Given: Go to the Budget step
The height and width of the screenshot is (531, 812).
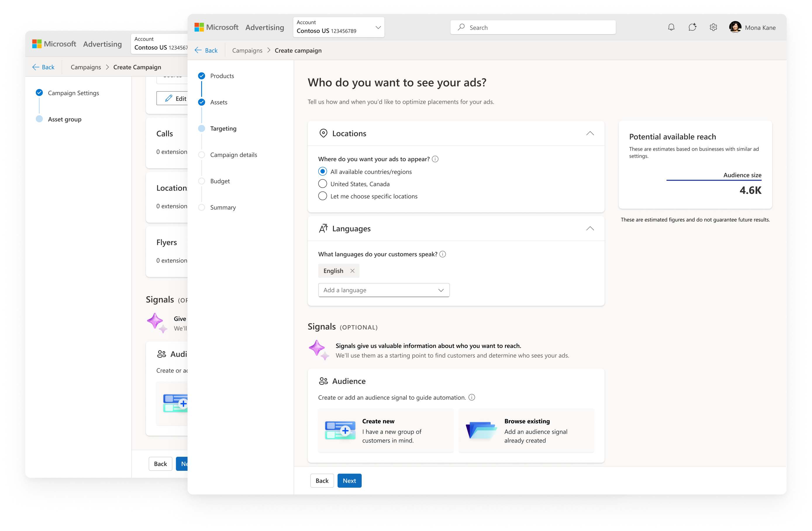Looking at the screenshot, I should (x=220, y=181).
